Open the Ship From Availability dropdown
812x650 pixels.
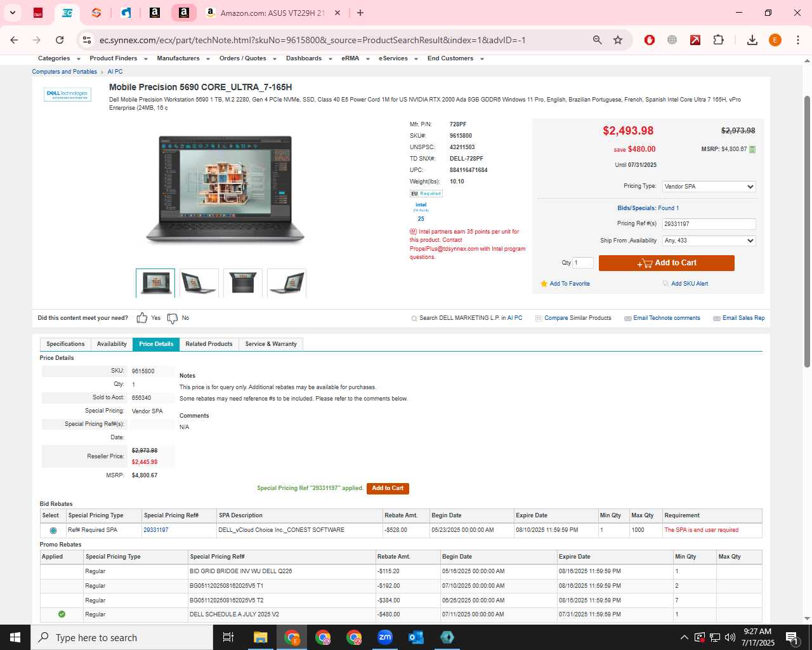click(x=709, y=241)
